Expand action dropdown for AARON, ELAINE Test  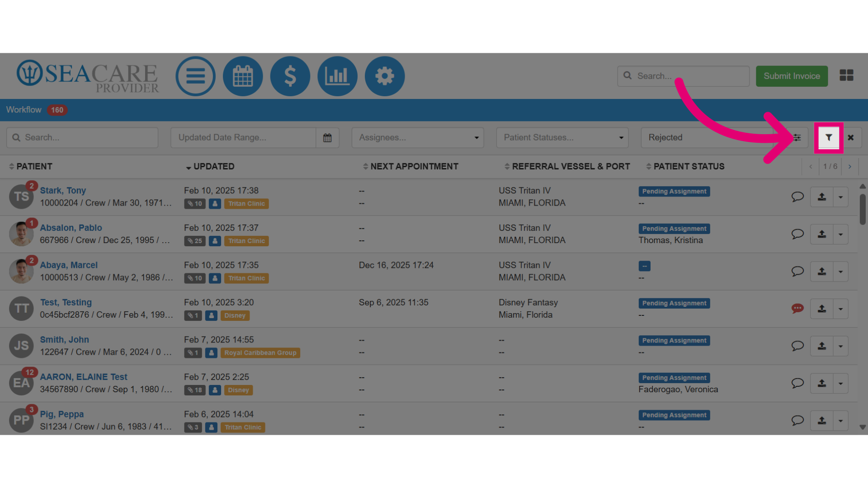coord(840,383)
